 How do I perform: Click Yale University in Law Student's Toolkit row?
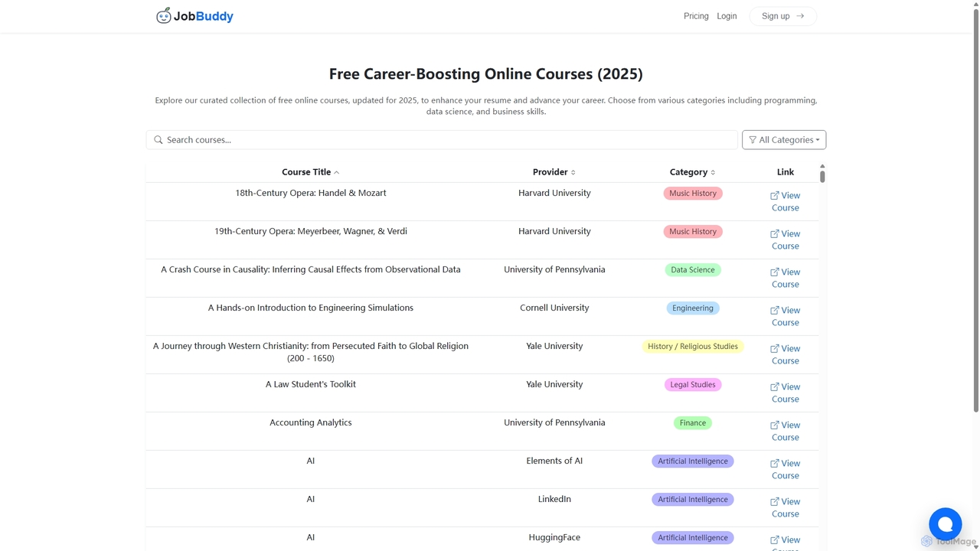click(x=554, y=384)
